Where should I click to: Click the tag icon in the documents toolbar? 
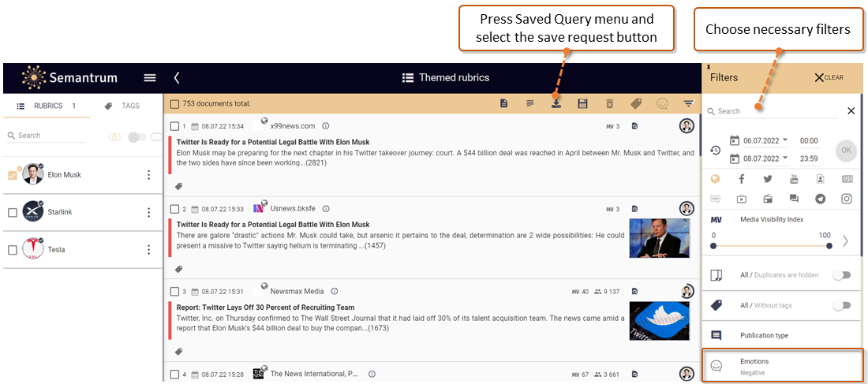pos(636,103)
